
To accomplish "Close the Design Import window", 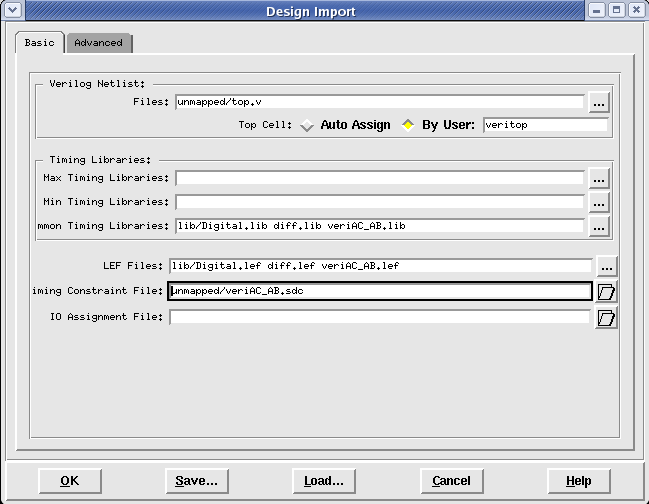I will [636, 10].
